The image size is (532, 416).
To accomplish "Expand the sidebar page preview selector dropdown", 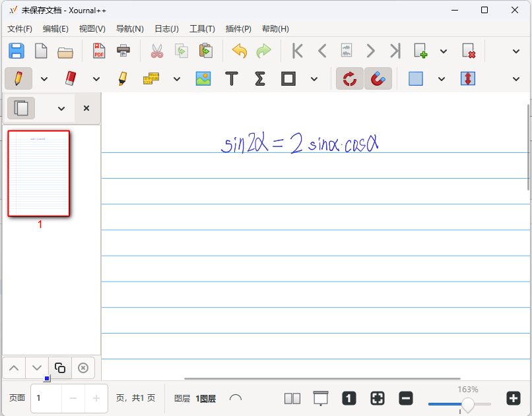I will click(x=61, y=108).
